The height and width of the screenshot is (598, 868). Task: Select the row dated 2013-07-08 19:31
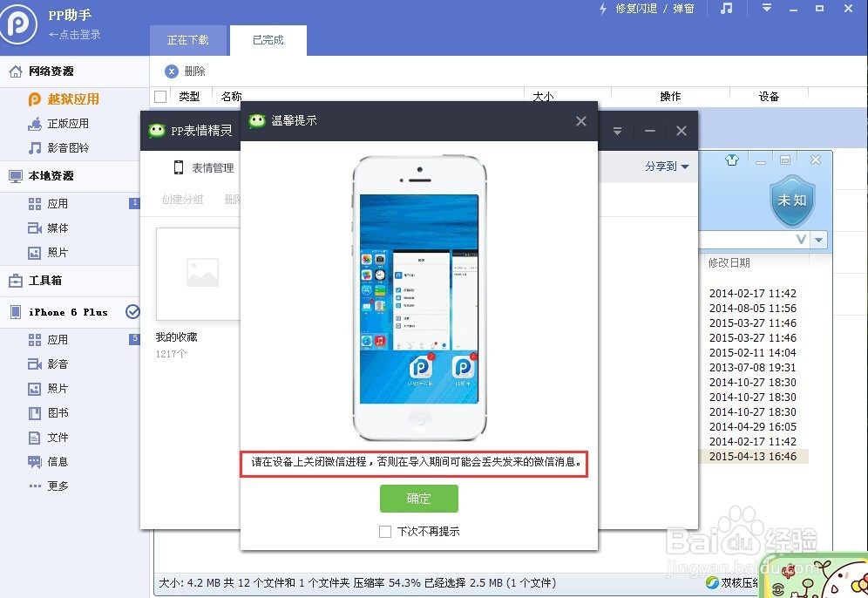pyautogui.click(x=753, y=368)
